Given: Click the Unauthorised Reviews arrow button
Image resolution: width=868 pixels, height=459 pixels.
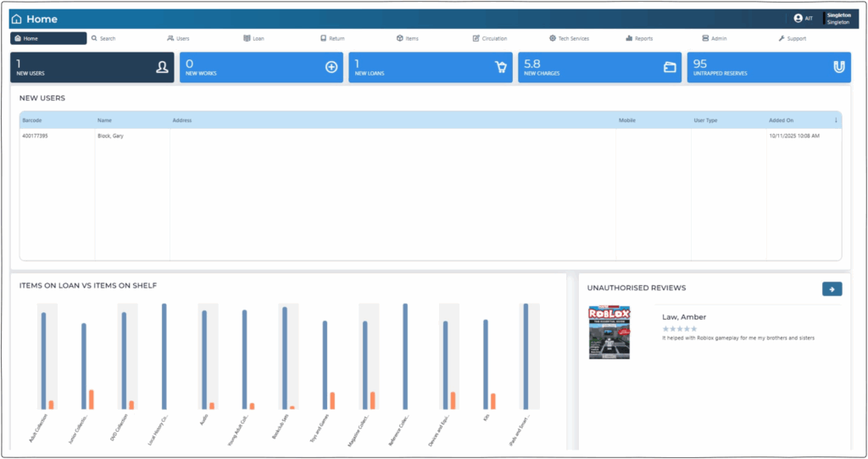Looking at the screenshot, I should click(832, 289).
